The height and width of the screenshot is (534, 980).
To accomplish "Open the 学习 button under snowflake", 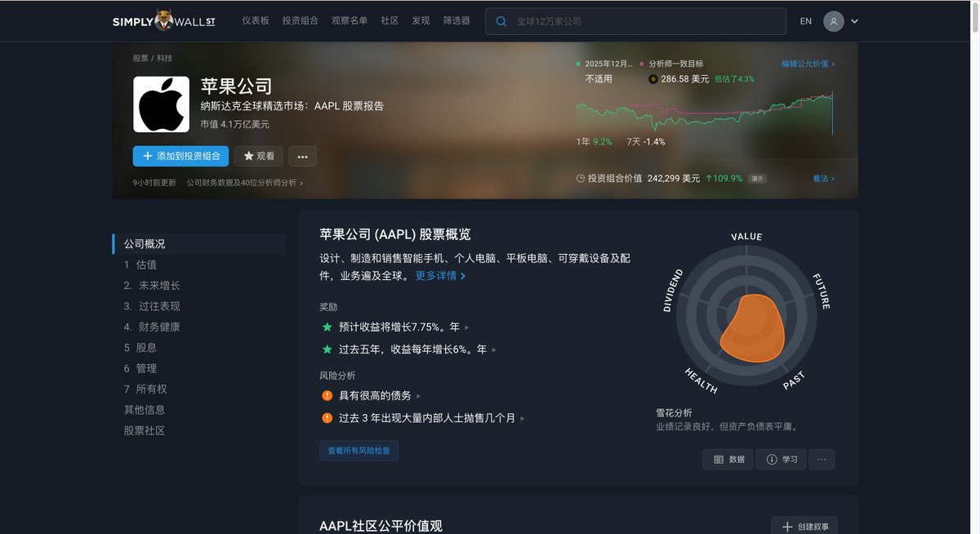I will pos(782,459).
